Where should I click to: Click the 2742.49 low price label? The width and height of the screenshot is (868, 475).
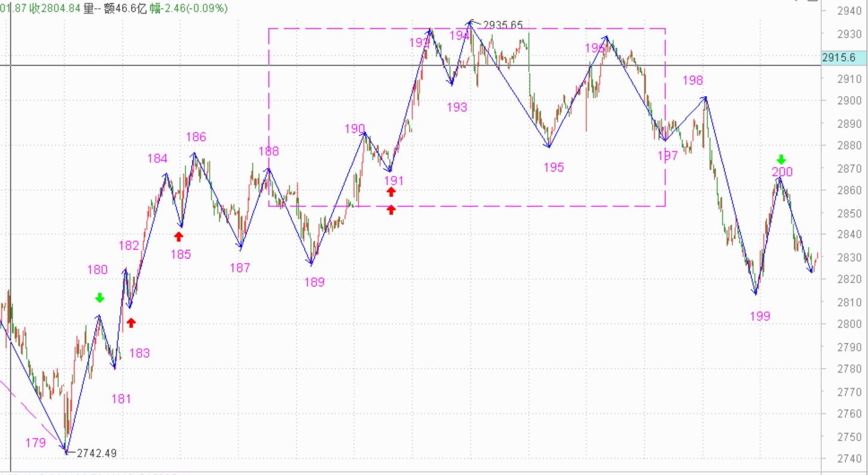point(96,453)
